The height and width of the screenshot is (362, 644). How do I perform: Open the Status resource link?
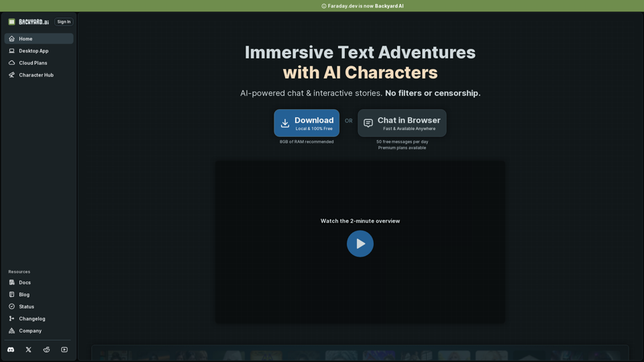39,306
